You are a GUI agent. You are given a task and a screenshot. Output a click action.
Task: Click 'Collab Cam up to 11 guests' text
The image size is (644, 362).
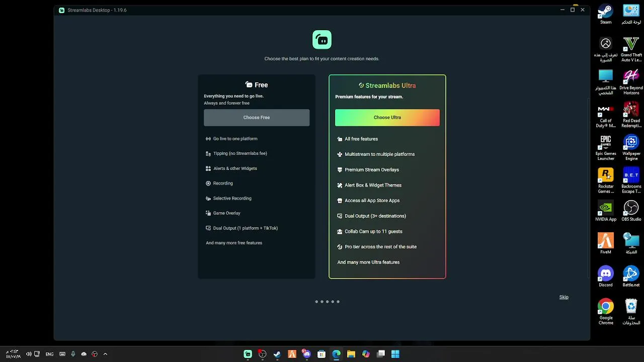(373, 231)
